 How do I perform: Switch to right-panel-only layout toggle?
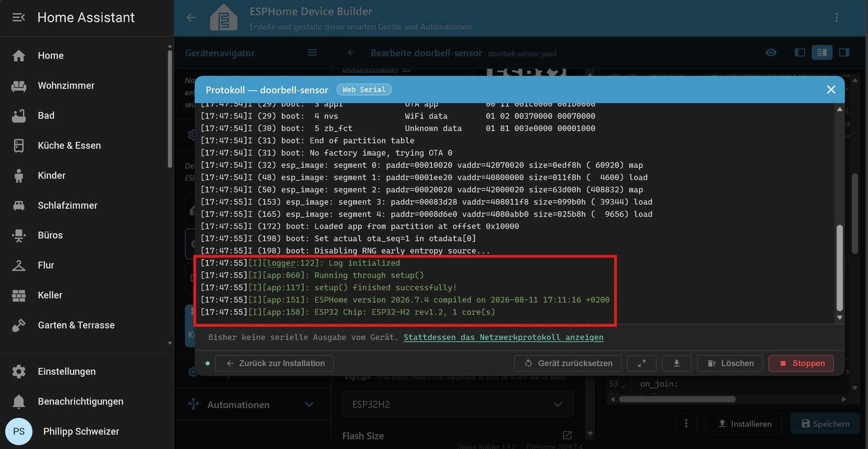844,53
